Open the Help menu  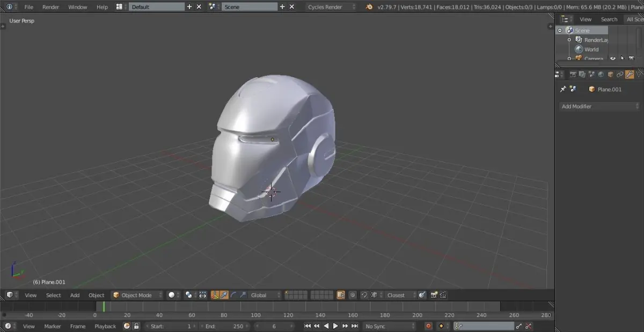[x=102, y=7]
